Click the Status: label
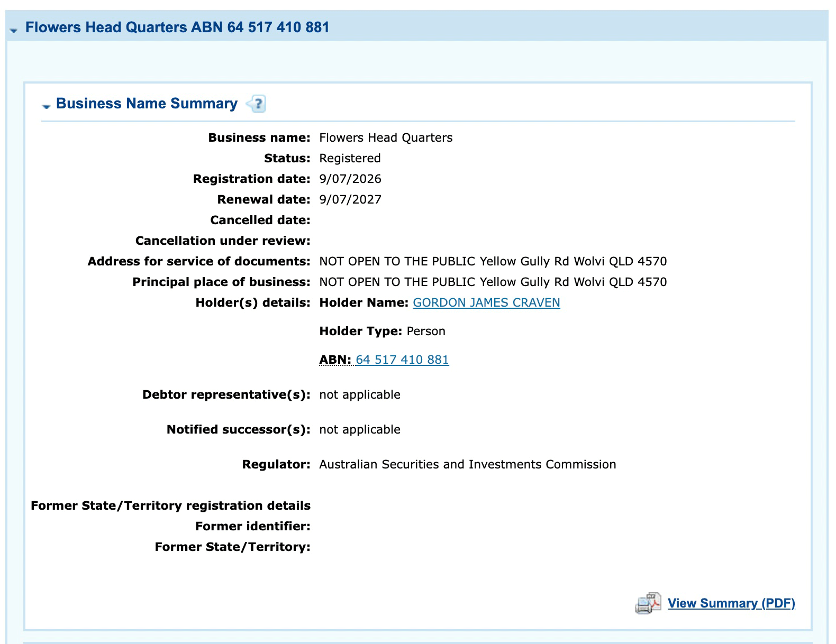Viewport: 836px width, 644px height. pos(287,158)
